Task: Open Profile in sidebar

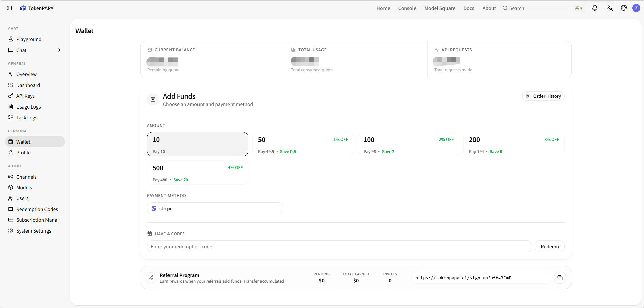Action: (35, 152)
